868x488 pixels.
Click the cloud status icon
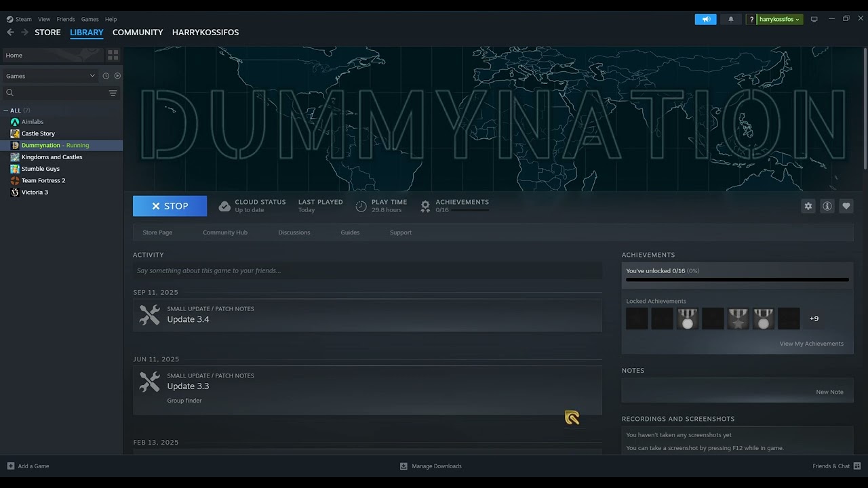[224, 206]
